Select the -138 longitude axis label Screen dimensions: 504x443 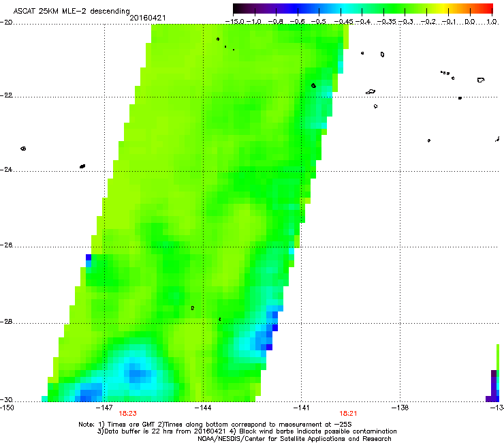400,408
